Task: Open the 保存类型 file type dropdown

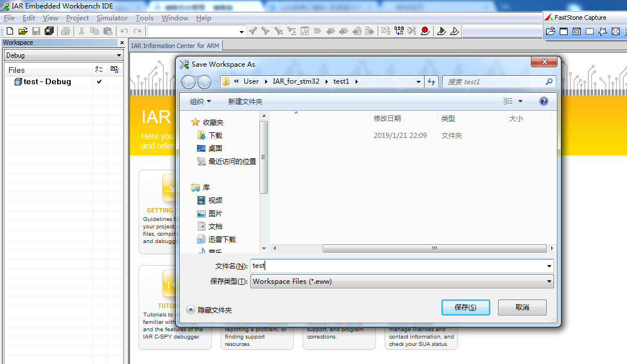Action: [x=548, y=281]
